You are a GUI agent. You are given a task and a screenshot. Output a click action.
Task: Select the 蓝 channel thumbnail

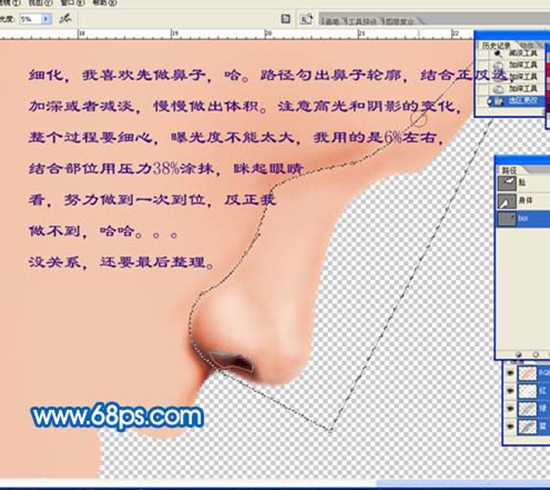[528, 427]
